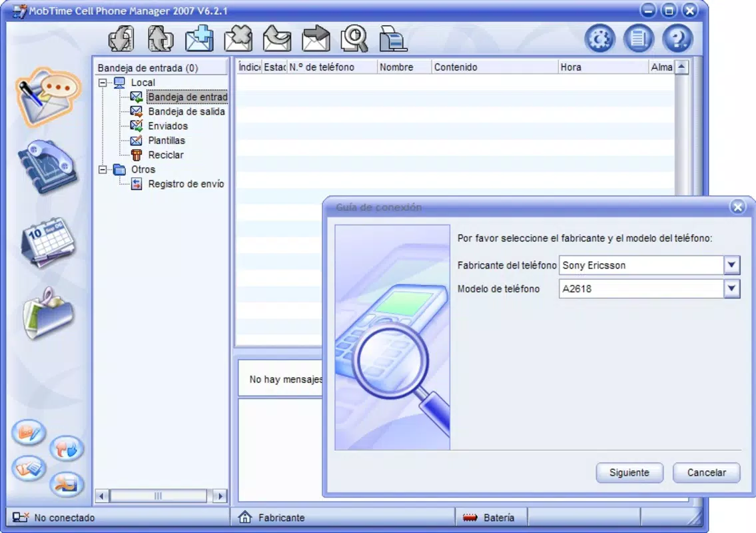
Task: Click the Batería status bar text
Action: 498,518
